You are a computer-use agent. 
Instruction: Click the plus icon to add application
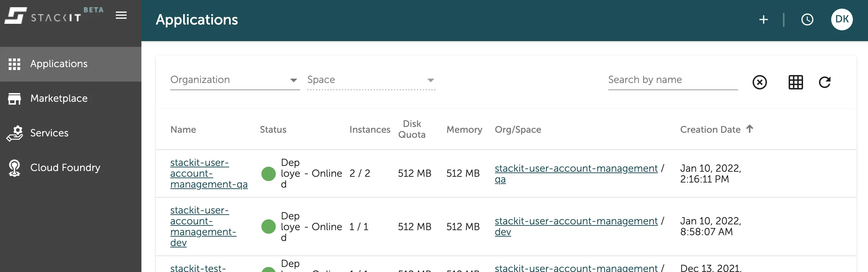[763, 19]
